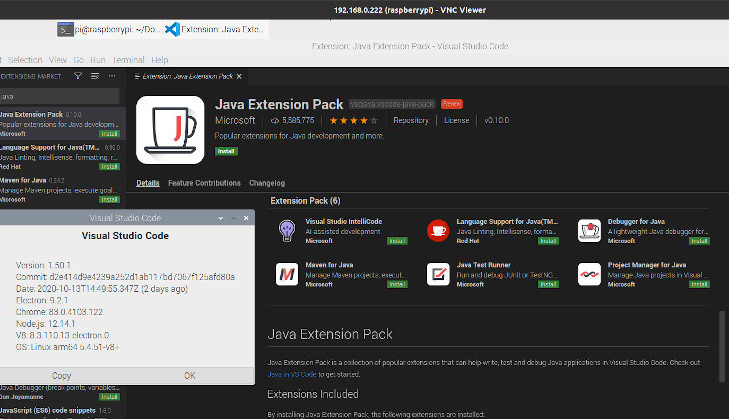The height and width of the screenshot is (419, 729).
Task: Copy version info in About dialog
Action: (x=61, y=375)
